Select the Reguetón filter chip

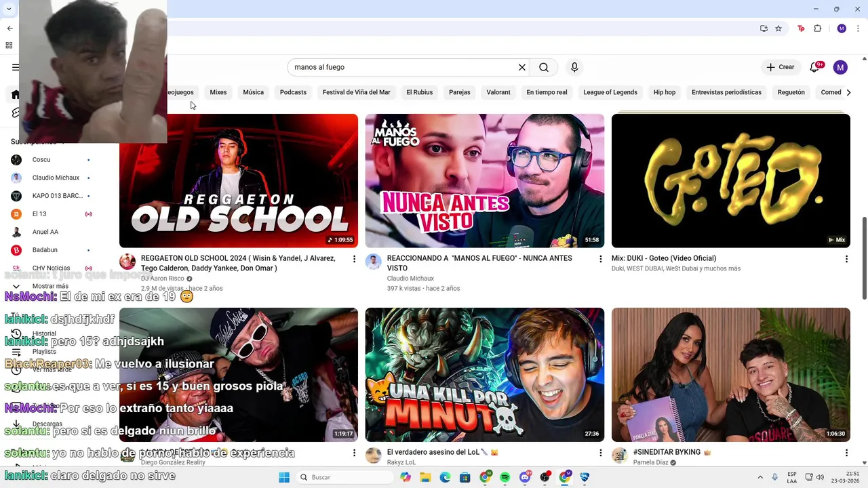pos(791,92)
